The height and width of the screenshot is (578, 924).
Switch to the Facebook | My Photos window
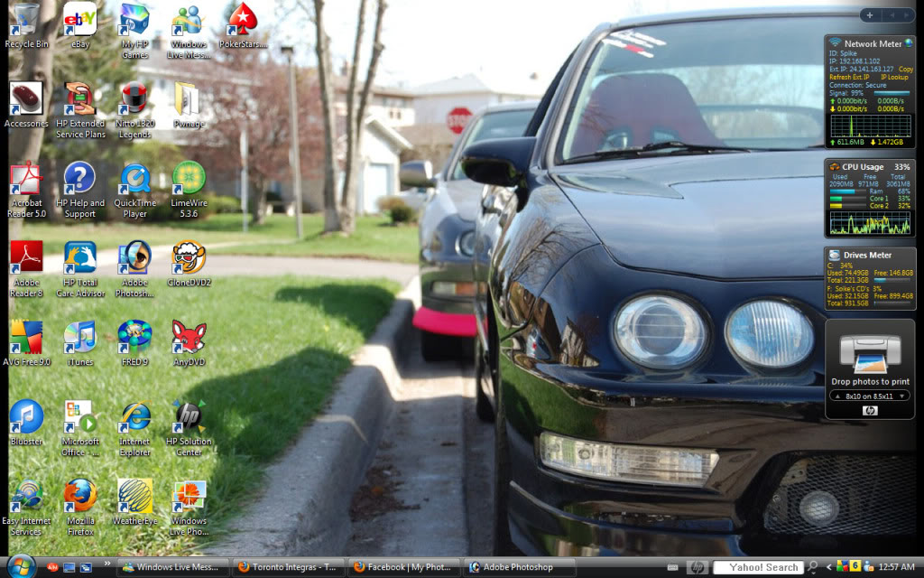[x=402, y=567]
